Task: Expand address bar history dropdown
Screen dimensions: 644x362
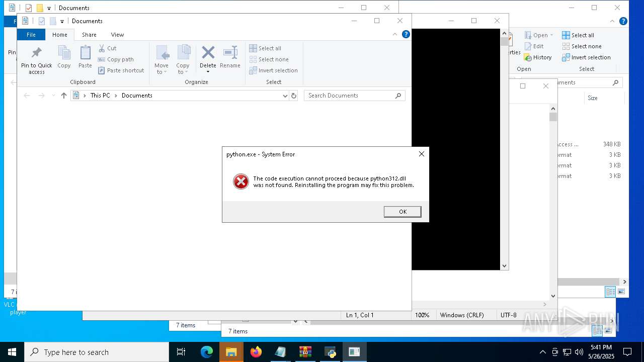Action: click(x=285, y=96)
